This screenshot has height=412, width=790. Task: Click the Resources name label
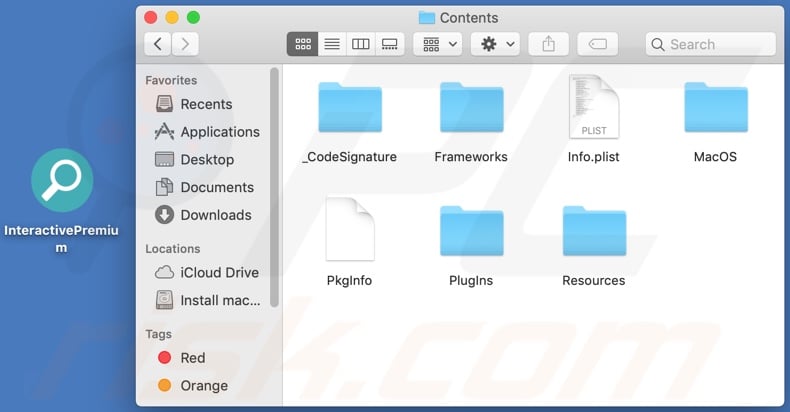click(x=594, y=281)
